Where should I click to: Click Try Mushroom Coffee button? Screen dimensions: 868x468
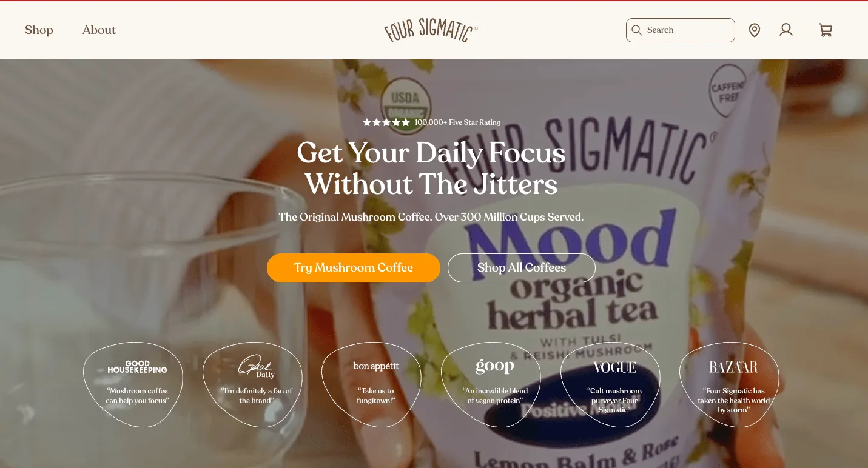tap(354, 268)
